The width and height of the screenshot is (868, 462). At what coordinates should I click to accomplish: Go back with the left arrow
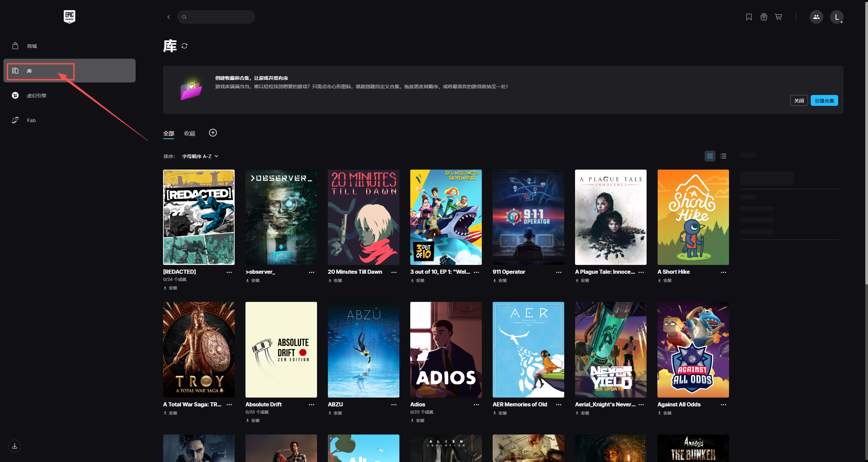169,17
